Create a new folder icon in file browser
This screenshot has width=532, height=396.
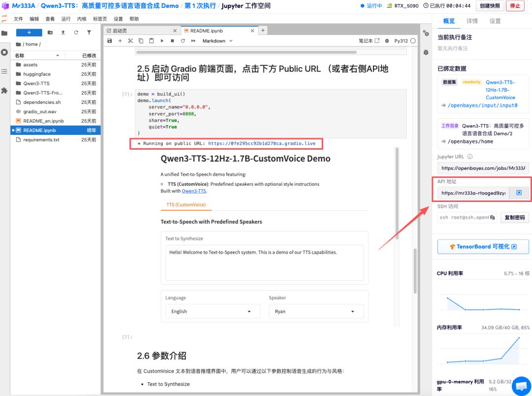tap(50, 33)
